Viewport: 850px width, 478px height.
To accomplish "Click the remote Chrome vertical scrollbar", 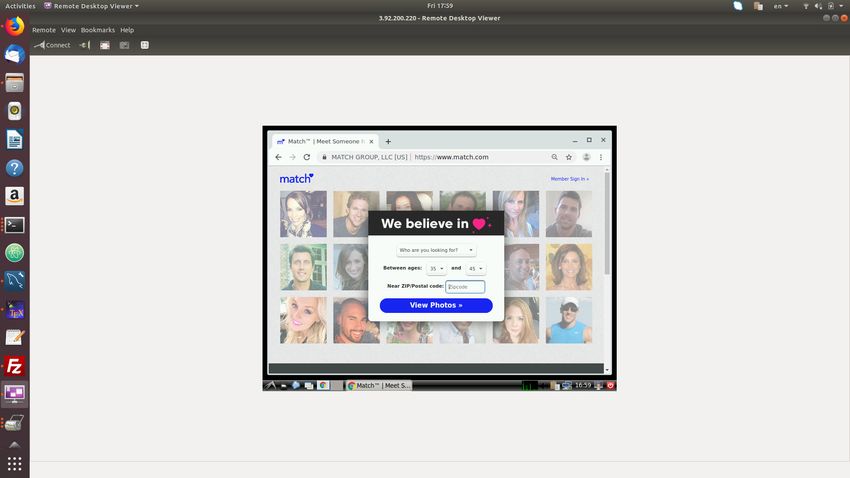I will pos(607,223).
